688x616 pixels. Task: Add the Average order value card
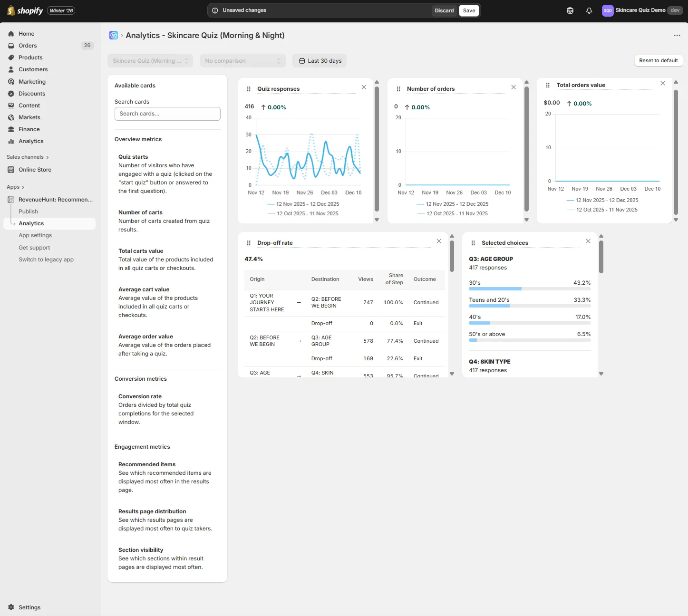[x=167, y=345]
